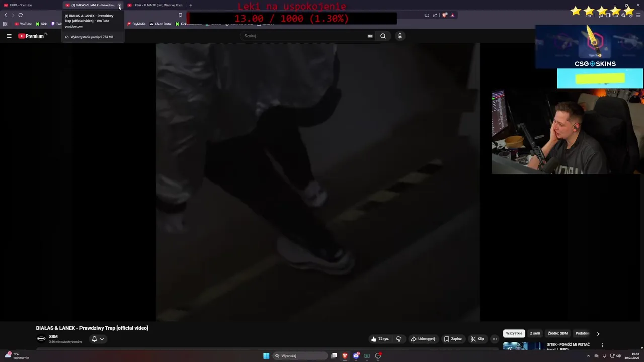The height and width of the screenshot is (362, 644).
Task: Click Udostępnij share button
Action: point(423,339)
